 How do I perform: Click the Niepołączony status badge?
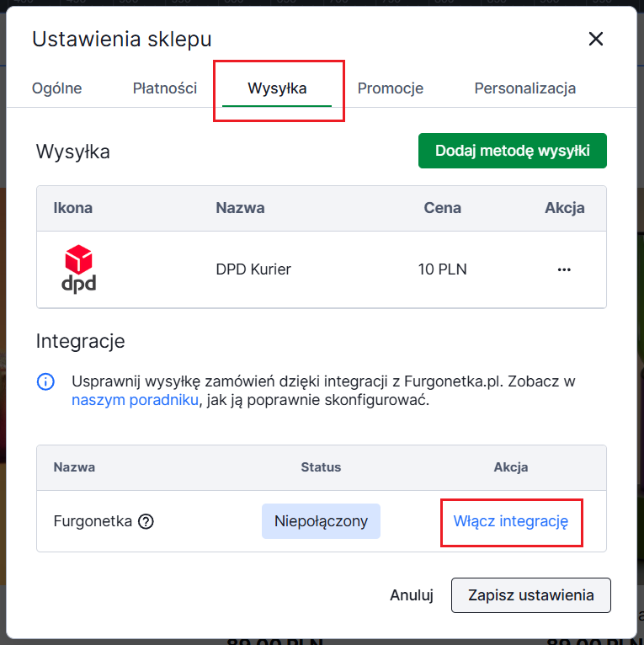(x=321, y=521)
